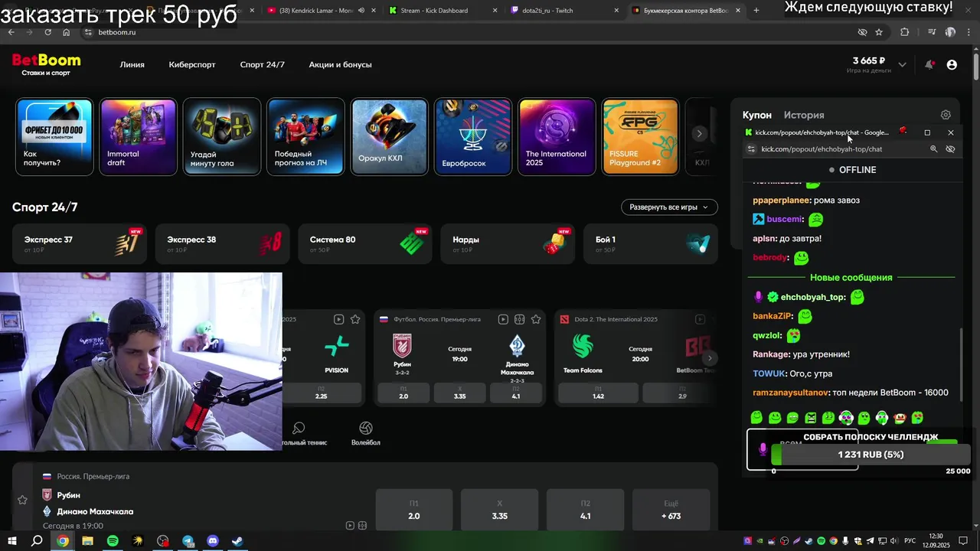Open Windows Start menu

[11, 541]
